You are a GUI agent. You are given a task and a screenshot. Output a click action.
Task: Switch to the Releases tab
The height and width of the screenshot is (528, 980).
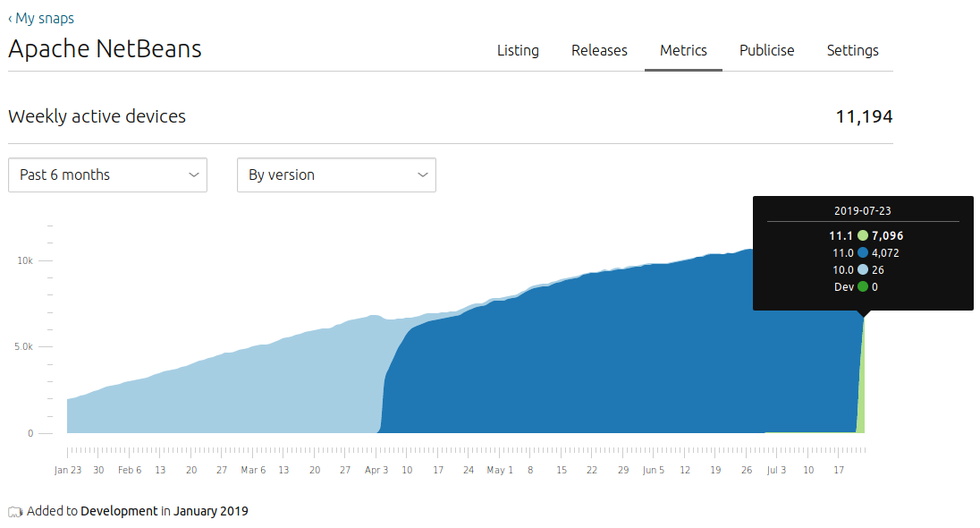click(599, 50)
